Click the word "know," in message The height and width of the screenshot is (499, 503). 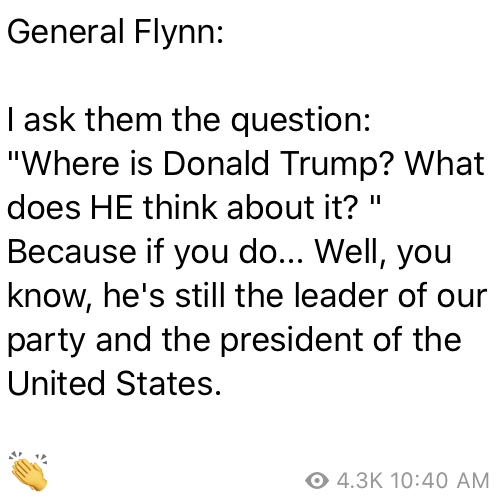click(49, 296)
